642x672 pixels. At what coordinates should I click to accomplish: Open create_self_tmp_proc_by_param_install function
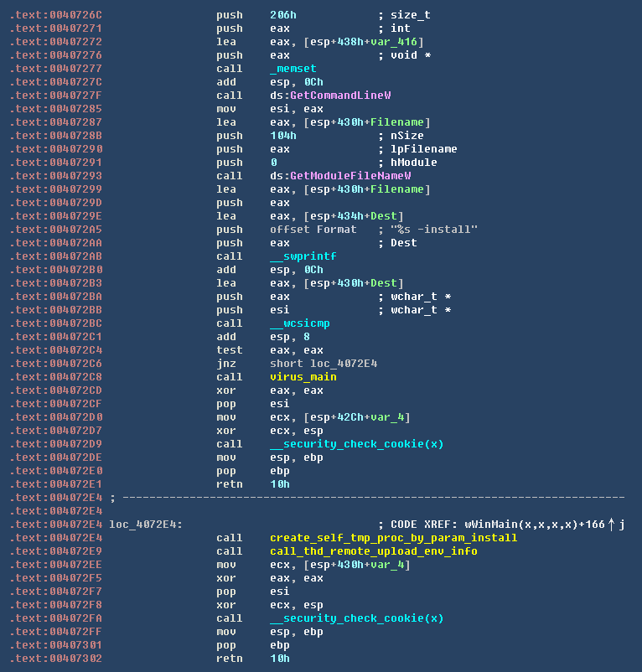[x=393, y=538]
